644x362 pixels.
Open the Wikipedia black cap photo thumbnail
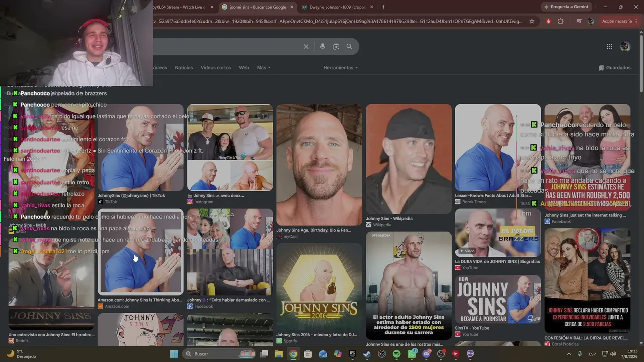point(409,159)
